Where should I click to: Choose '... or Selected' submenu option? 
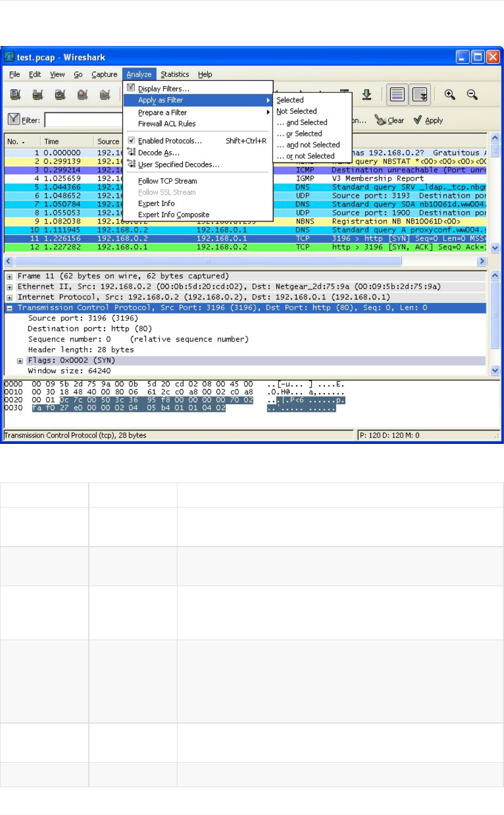click(313, 134)
